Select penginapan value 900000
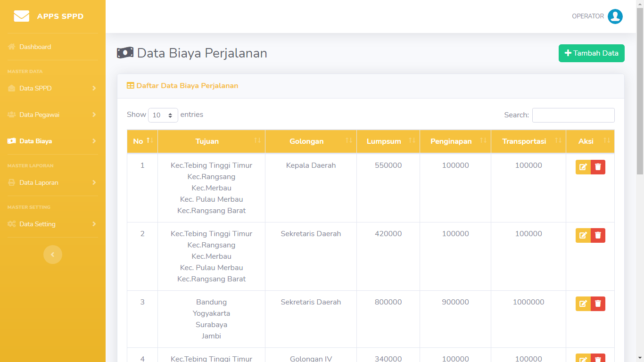Image resolution: width=644 pixels, height=362 pixels. coord(455,302)
